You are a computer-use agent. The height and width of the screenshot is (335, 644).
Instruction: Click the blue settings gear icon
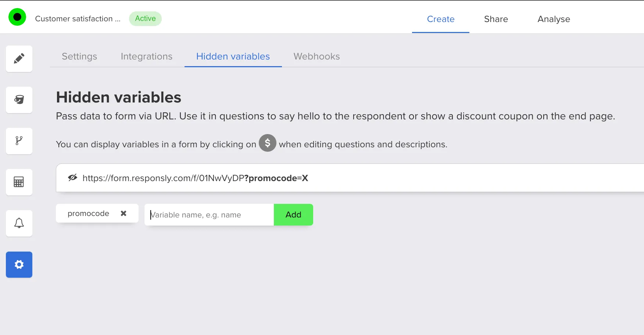coord(19,264)
